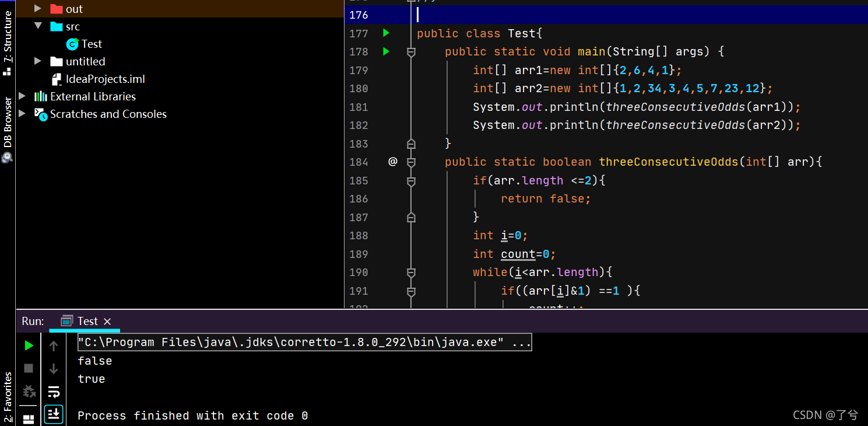868x426 pixels.
Task: Jump up the stack trace with the up arrow
Action: pos(54,346)
